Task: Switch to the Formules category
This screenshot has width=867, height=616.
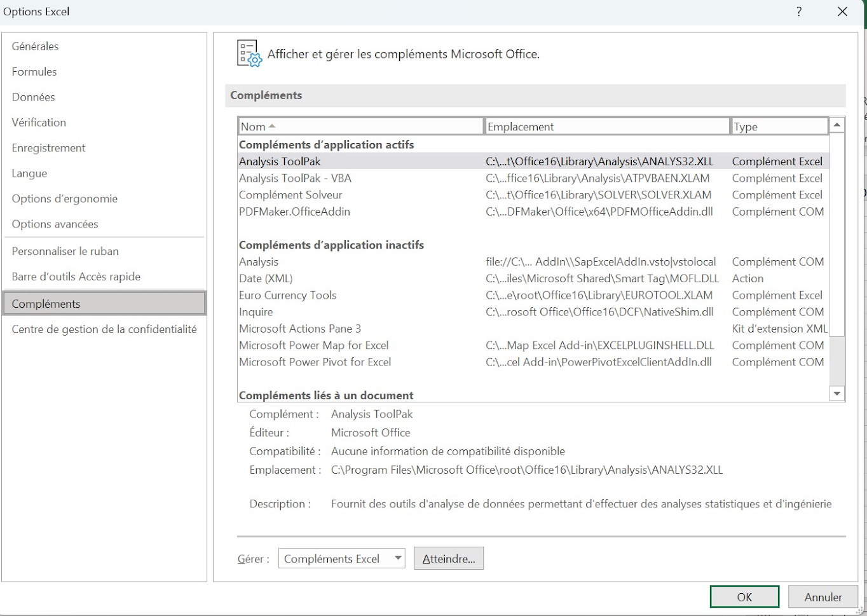Action: (34, 72)
